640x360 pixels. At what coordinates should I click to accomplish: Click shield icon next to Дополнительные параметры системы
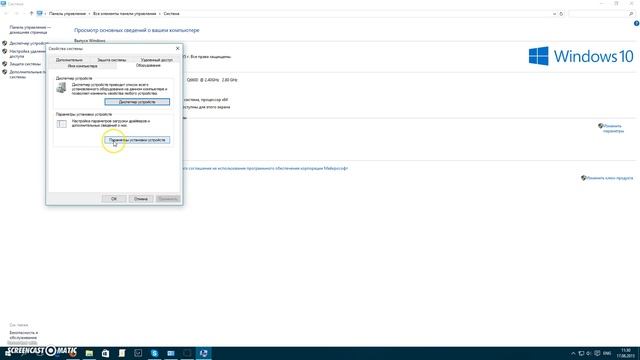(4, 72)
